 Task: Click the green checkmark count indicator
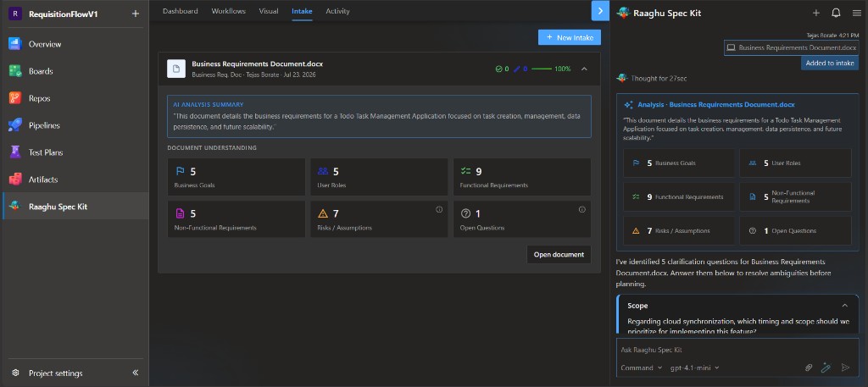pyautogui.click(x=502, y=69)
